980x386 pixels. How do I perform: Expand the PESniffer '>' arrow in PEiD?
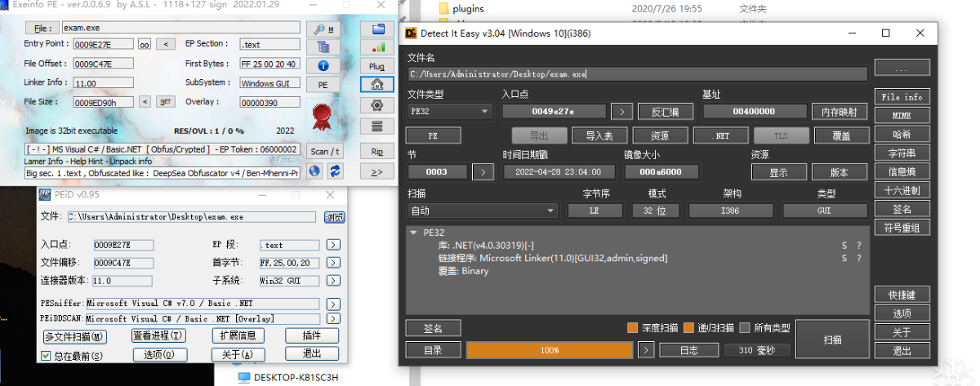[333, 304]
